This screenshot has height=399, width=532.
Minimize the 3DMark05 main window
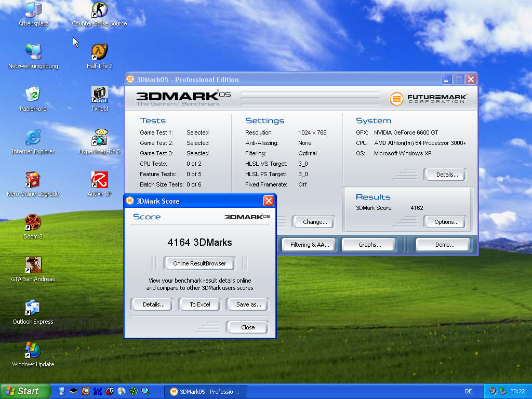pyautogui.click(x=447, y=79)
